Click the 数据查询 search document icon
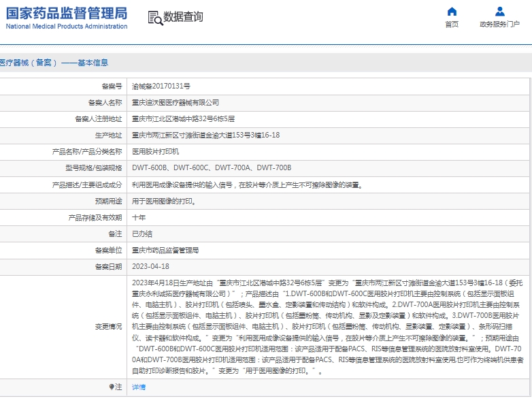Image resolution: width=532 pixels, height=401 pixels. pyautogui.click(x=155, y=18)
